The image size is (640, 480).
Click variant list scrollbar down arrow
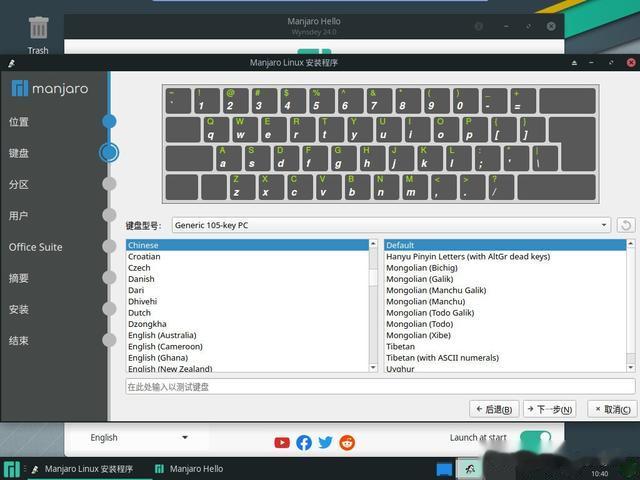631,368
